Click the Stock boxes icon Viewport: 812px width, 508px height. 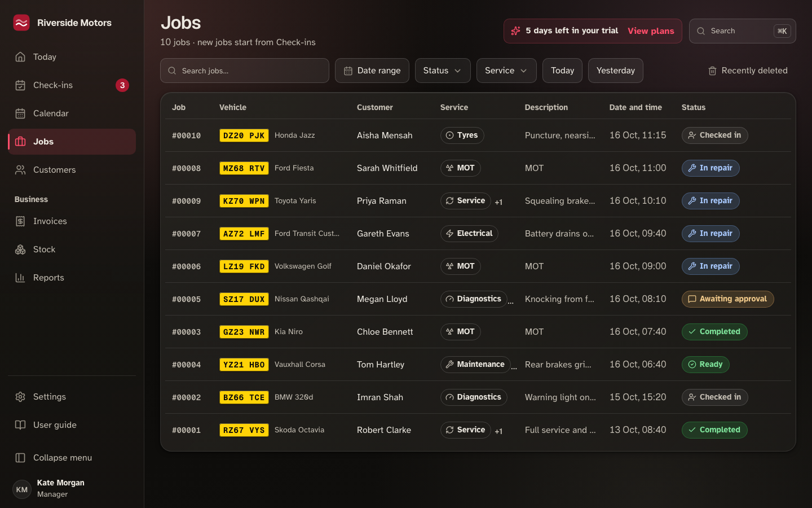(20, 249)
